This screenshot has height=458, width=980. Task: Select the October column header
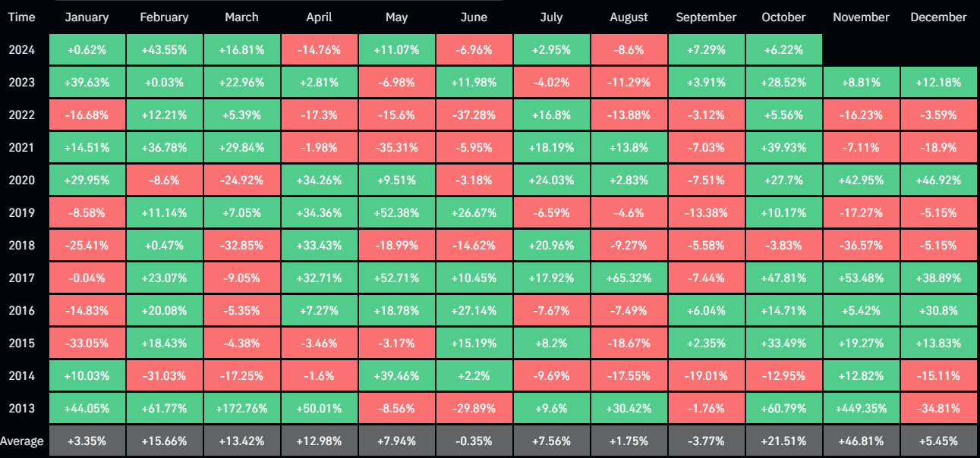click(x=783, y=17)
